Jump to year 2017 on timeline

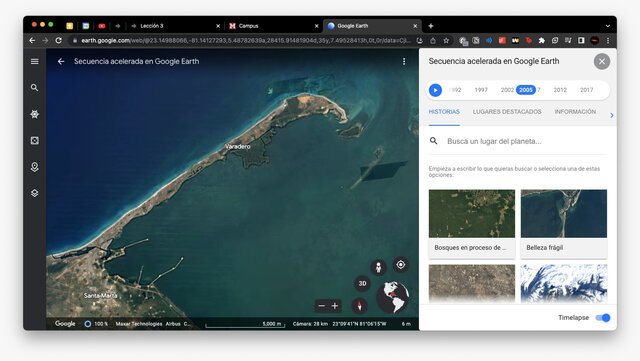tap(587, 90)
